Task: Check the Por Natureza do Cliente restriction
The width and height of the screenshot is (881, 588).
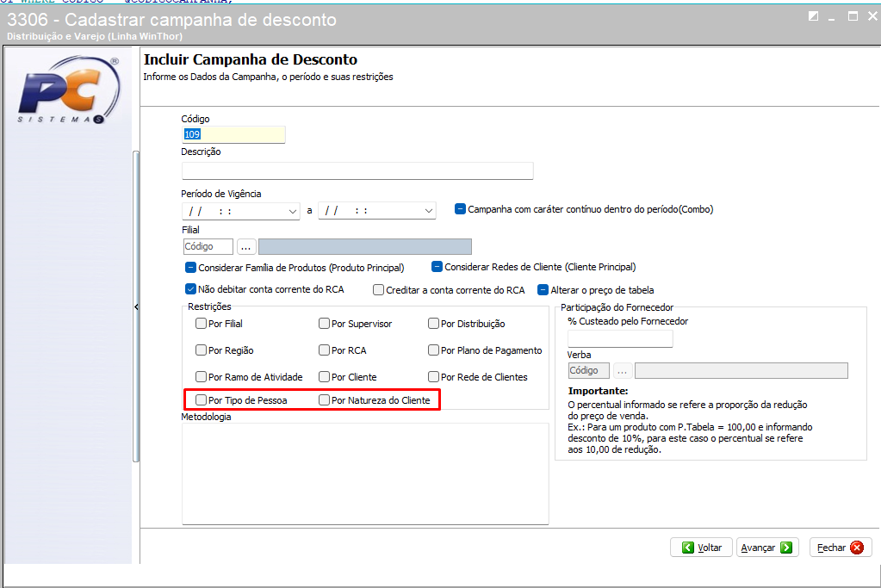Action: [324, 399]
